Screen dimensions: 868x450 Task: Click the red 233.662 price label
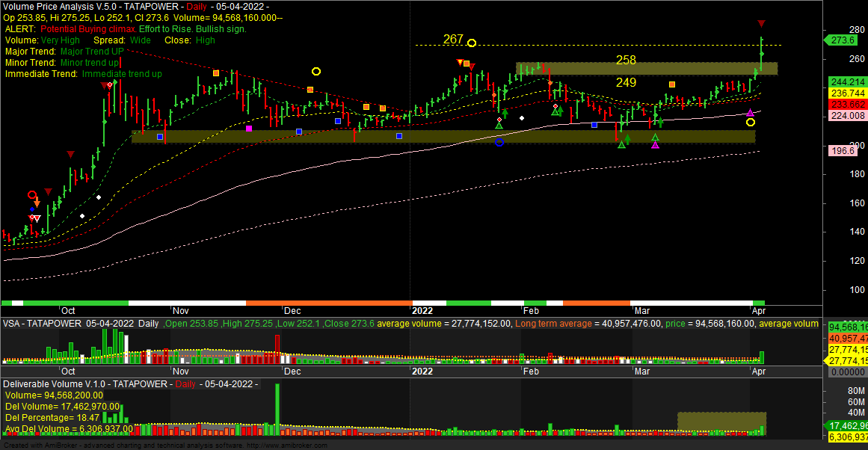pos(848,104)
